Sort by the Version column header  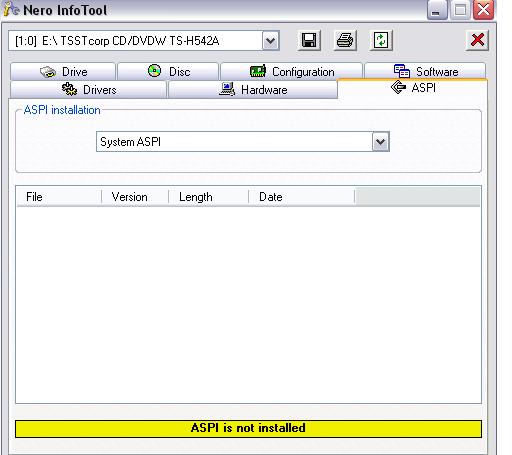click(x=135, y=197)
